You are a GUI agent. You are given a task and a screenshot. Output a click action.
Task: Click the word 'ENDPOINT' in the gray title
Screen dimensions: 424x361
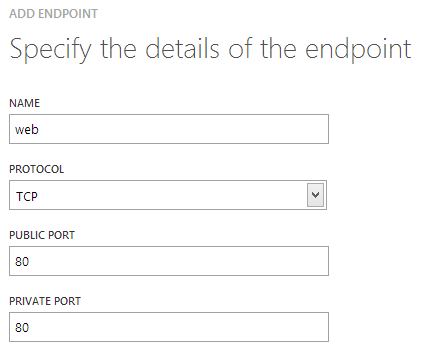pos(68,14)
